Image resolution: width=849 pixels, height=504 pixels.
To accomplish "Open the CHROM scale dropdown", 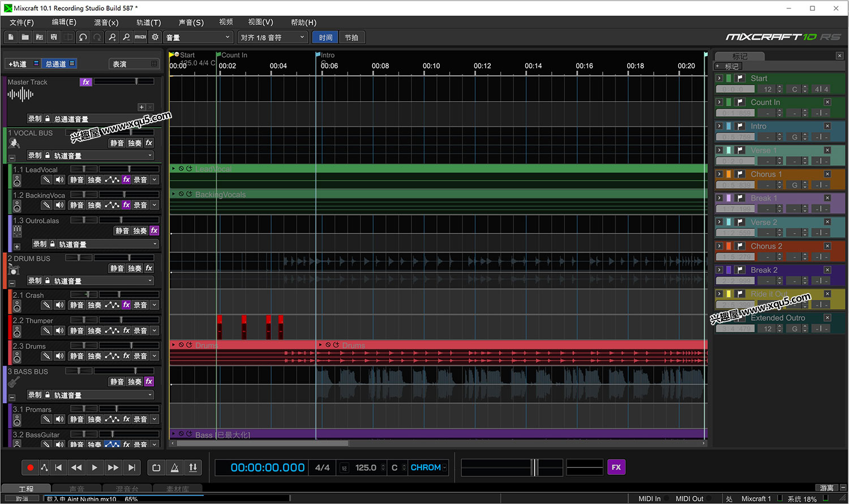I will click(x=428, y=467).
